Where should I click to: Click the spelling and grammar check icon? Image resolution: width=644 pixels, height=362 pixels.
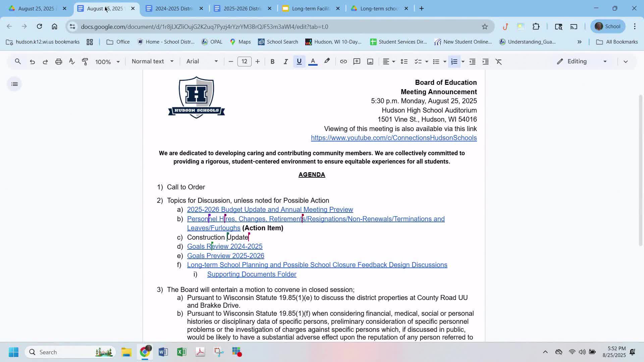click(72, 62)
